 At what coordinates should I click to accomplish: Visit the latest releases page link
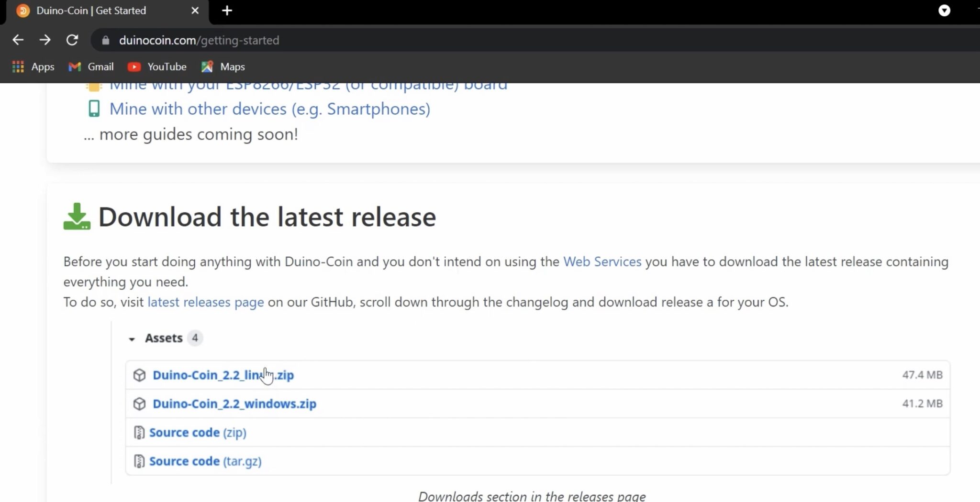(x=205, y=302)
